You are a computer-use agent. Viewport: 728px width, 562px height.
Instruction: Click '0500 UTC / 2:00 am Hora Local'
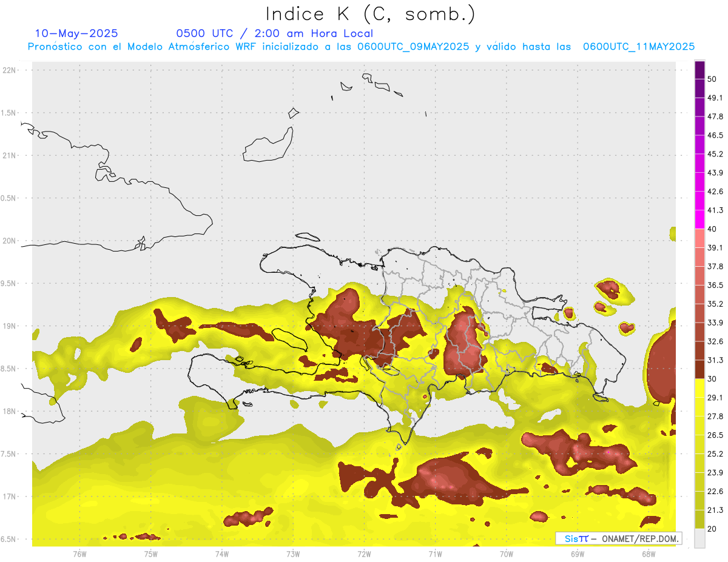(275, 33)
